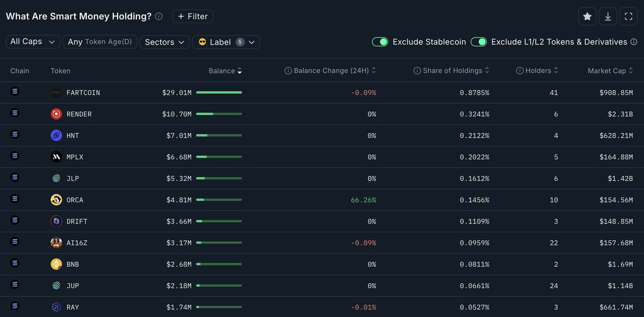Click the JUP token logo
Image resolution: width=644 pixels, height=317 pixels.
[56, 286]
